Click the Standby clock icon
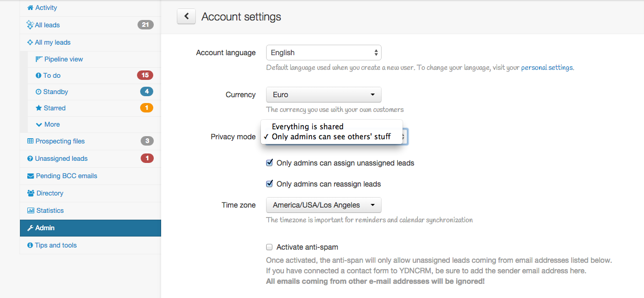Viewport: 644px width, 298px height. 38,92
